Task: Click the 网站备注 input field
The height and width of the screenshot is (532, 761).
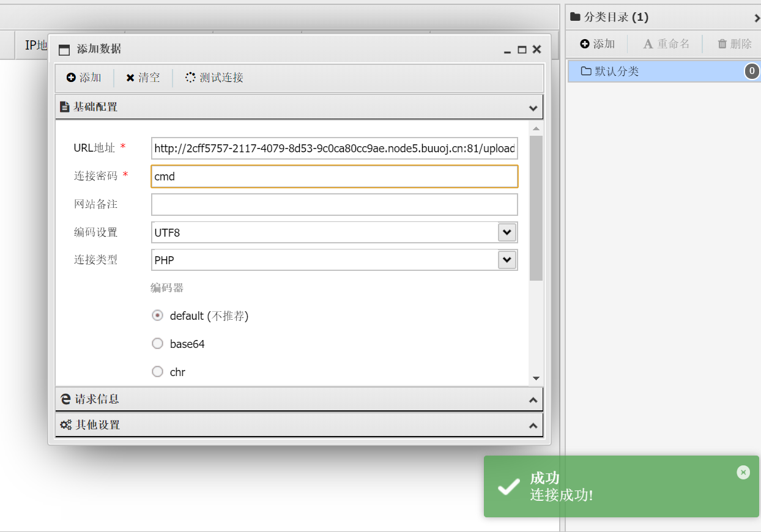Action: tap(335, 204)
